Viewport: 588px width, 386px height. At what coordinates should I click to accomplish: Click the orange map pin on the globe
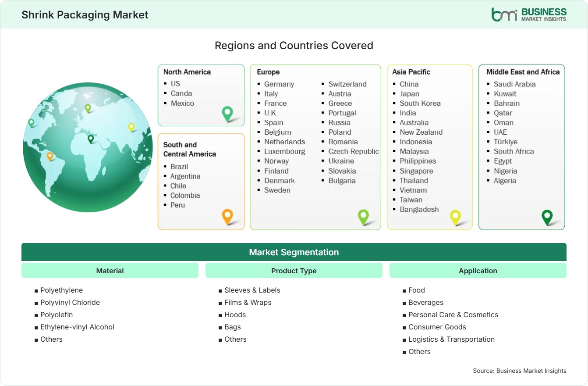click(x=50, y=156)
